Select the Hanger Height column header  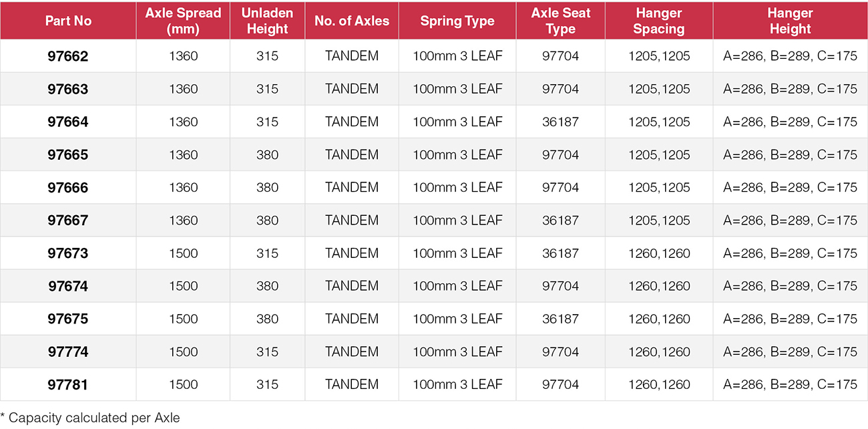pos(791,21)
